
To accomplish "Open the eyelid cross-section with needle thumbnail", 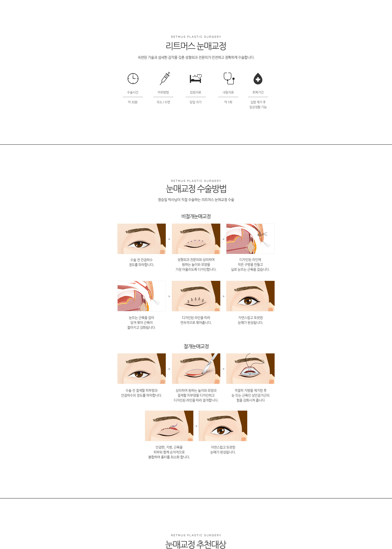I will point(250,239).
